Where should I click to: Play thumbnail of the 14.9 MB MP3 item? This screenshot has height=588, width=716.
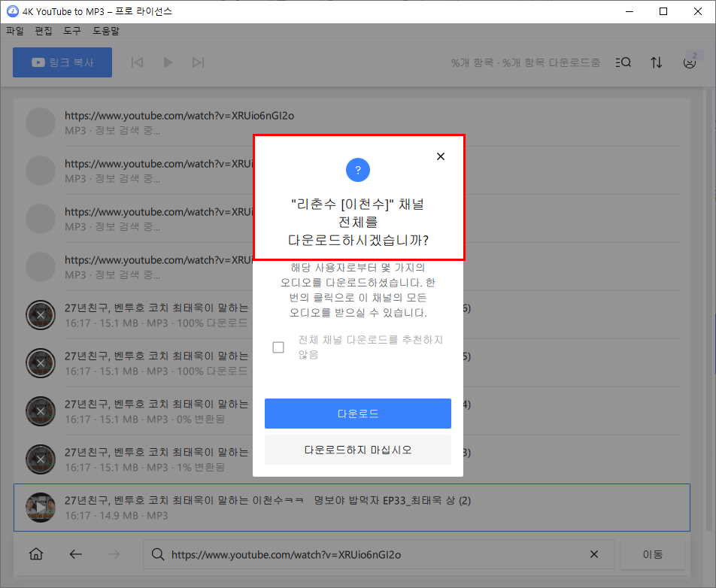click(x=40, y=508)
